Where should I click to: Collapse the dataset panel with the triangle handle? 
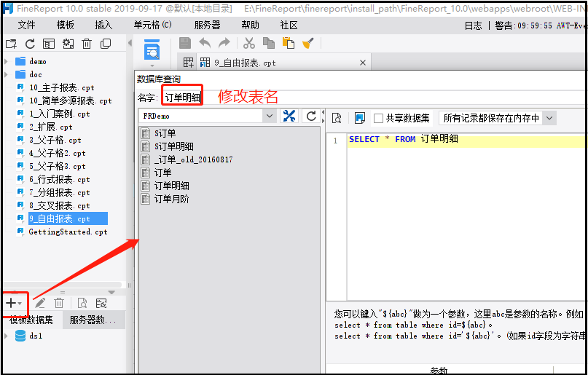tap(111, 292)
